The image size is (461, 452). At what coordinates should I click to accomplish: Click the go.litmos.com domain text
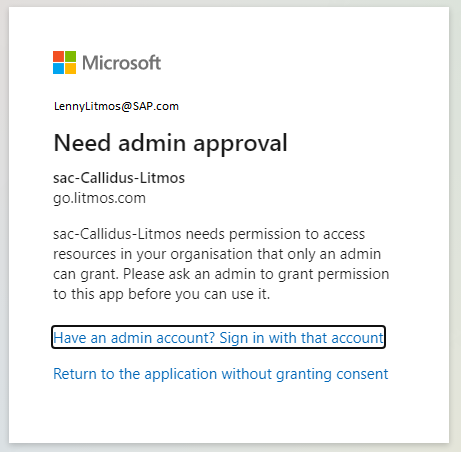pyautogui.click(x=99, y=198)
